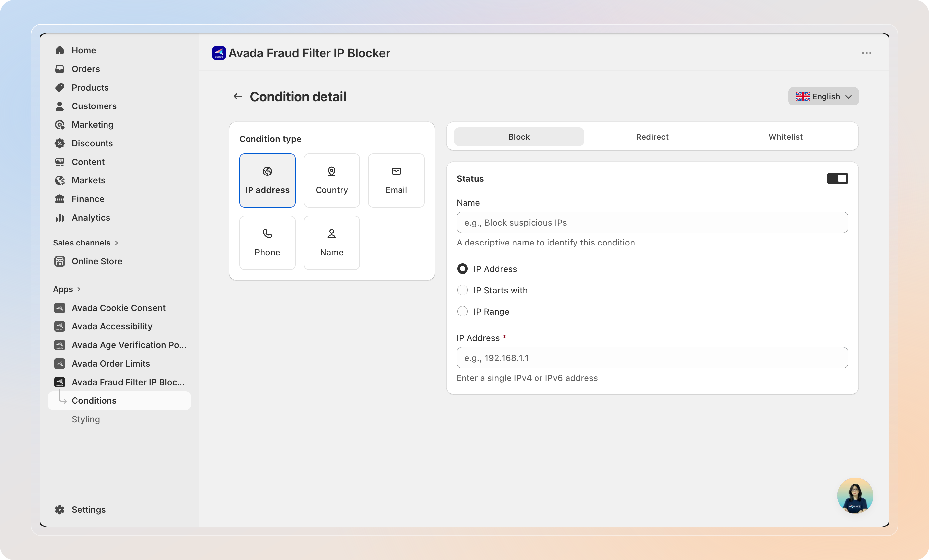929x560 pixels.
Task: Click the Condition detail page heading
Action: 298,97
